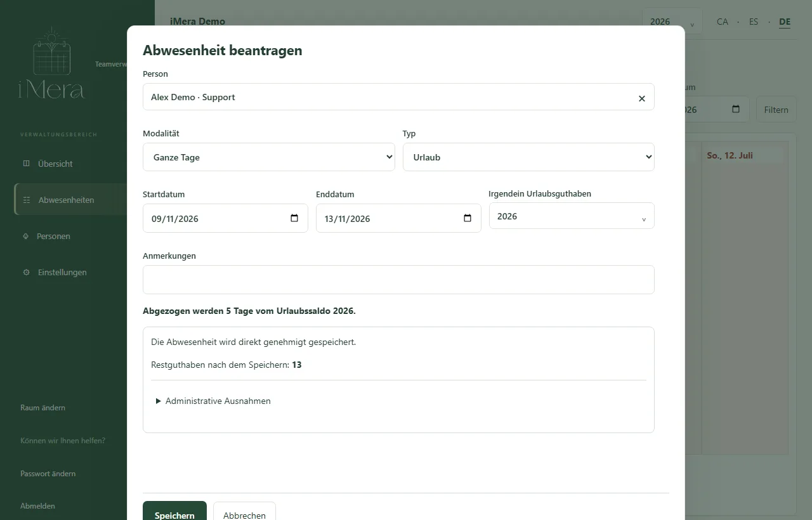Open the Enddatum calendar picker icon
Image resolution: width=812 pixels, height=520 pixels.
pos(468,218)
